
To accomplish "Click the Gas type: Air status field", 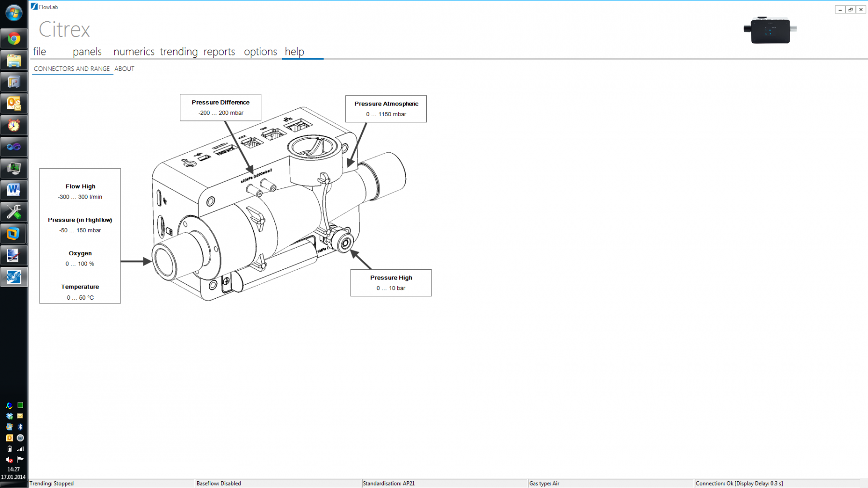I will click(x=544, y=483).
